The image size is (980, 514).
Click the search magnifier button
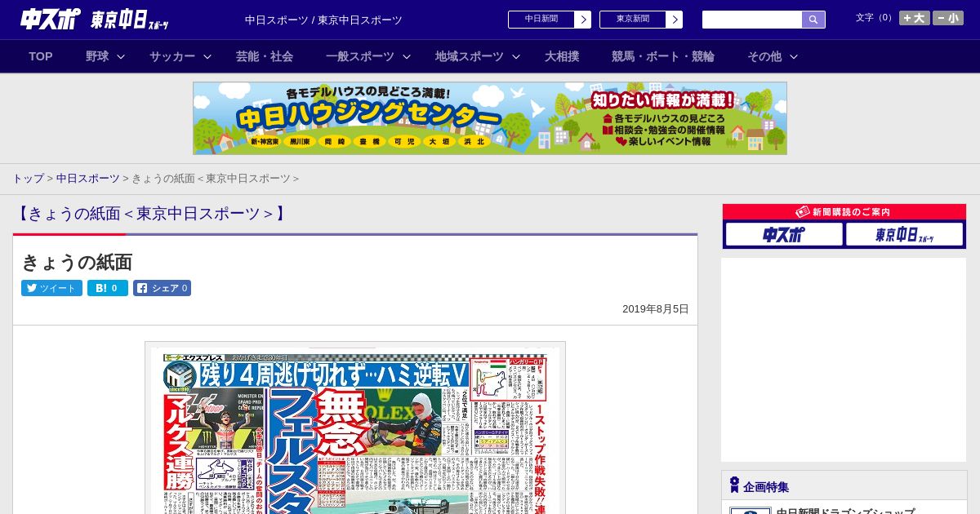813,20
